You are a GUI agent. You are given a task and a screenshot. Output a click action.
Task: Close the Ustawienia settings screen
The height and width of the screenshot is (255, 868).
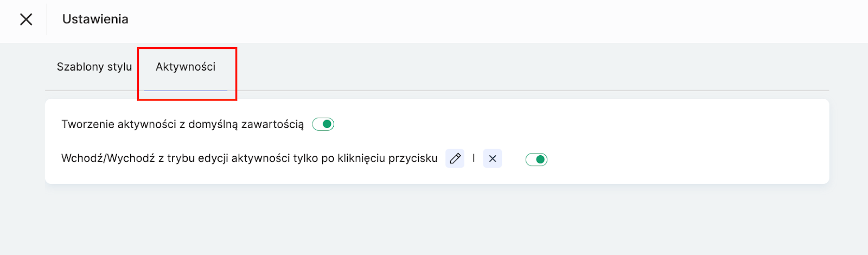click(x=26, y=20)
